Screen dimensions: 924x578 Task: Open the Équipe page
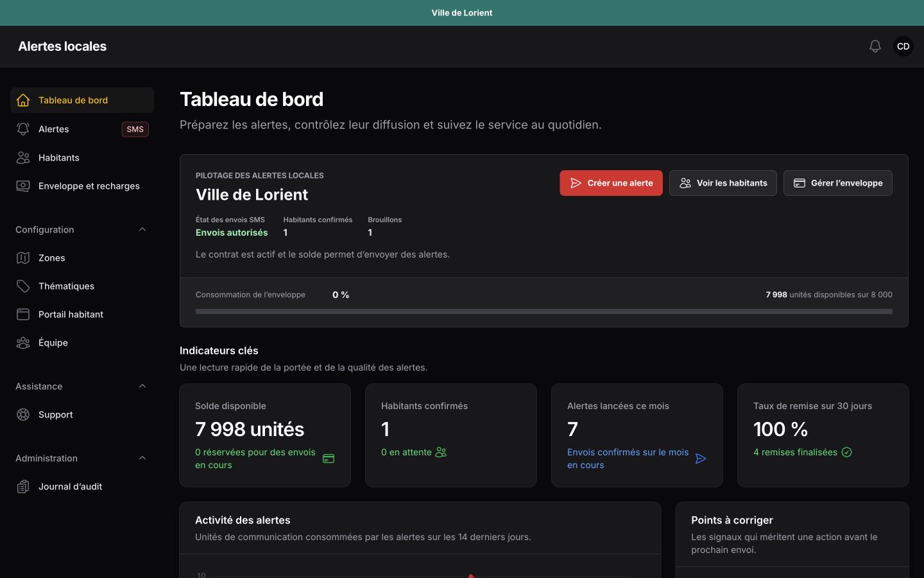82,342
